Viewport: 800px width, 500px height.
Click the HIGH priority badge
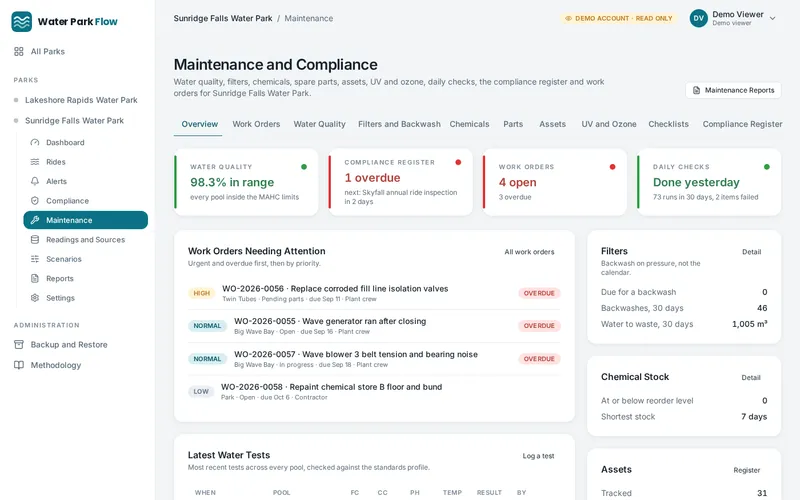coord(202,293)
